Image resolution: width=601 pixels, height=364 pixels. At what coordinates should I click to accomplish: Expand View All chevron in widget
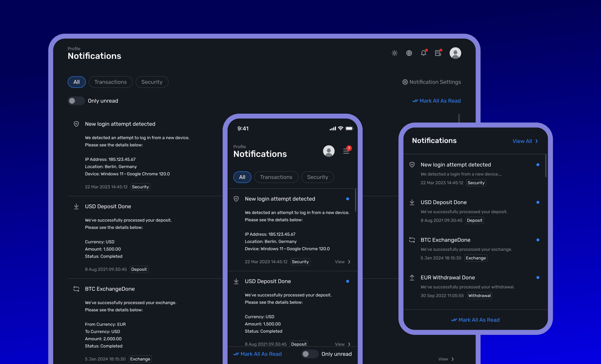point(537,141)
